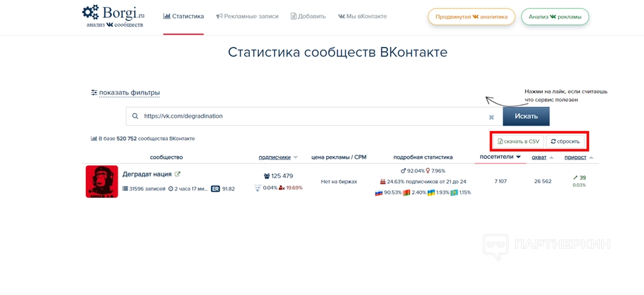Click the Kazakhstan flag icon 1.15%

tap(454, 192)
